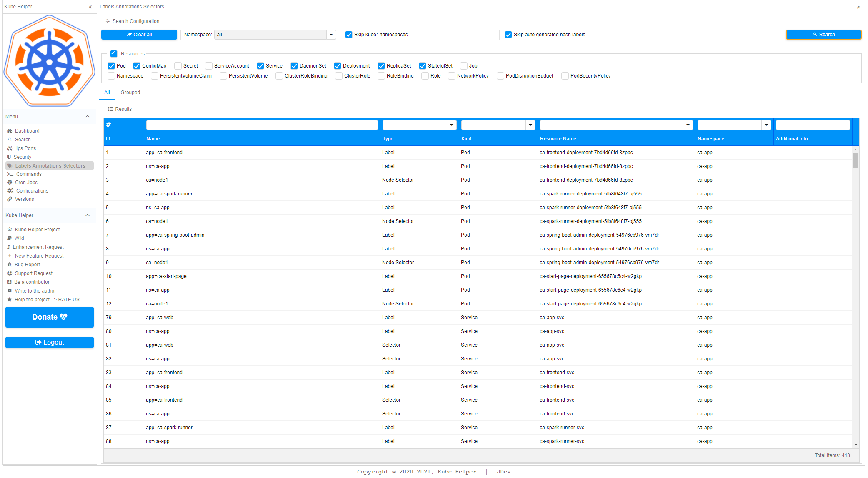Click the Dashboard icon in the menu

10,131
